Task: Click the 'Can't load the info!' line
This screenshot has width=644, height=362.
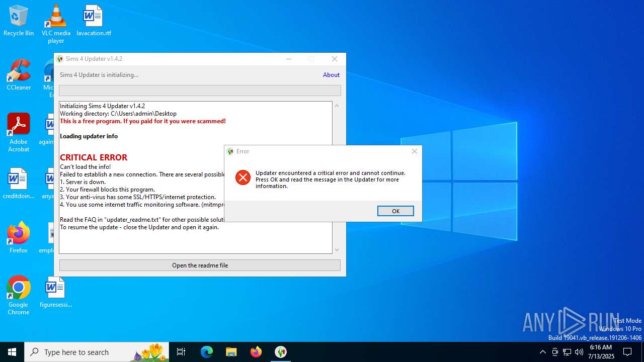Action: tap(86, 167)
